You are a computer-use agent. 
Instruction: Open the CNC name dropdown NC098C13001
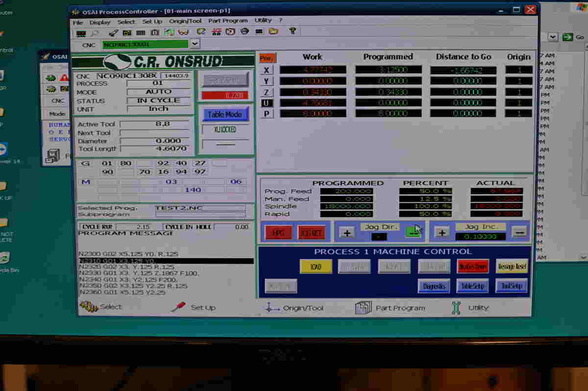point(195,44)
